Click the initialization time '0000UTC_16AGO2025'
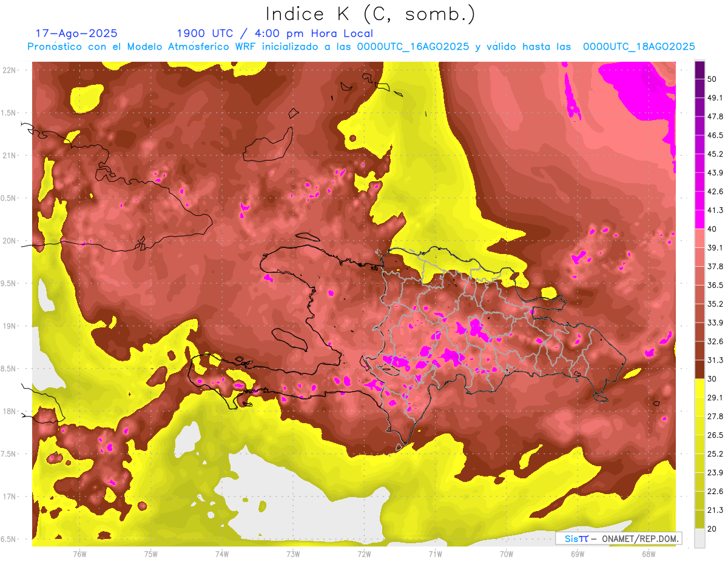The width and height of the screenshot is (728, 562). [x=413, y=47]
